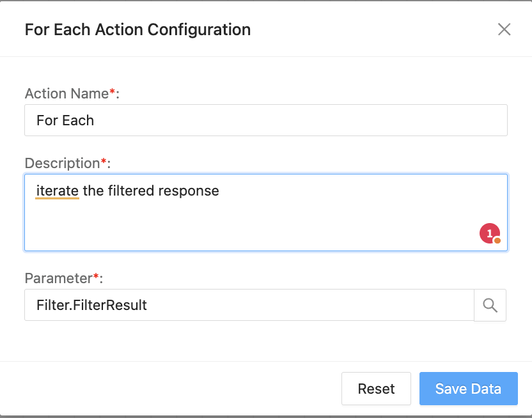
Task: Click the "Description" field label
Action: point(62,163)
